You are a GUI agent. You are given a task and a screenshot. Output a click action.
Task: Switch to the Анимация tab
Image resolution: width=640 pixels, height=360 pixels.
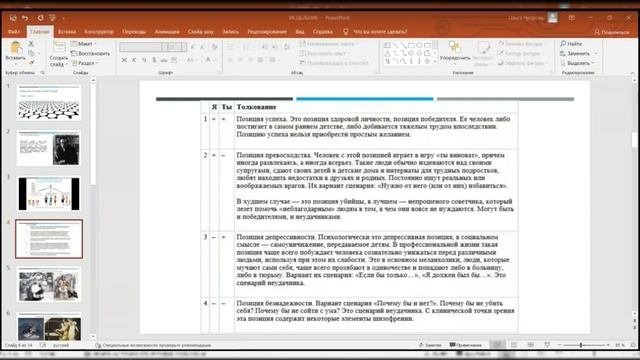167,31
